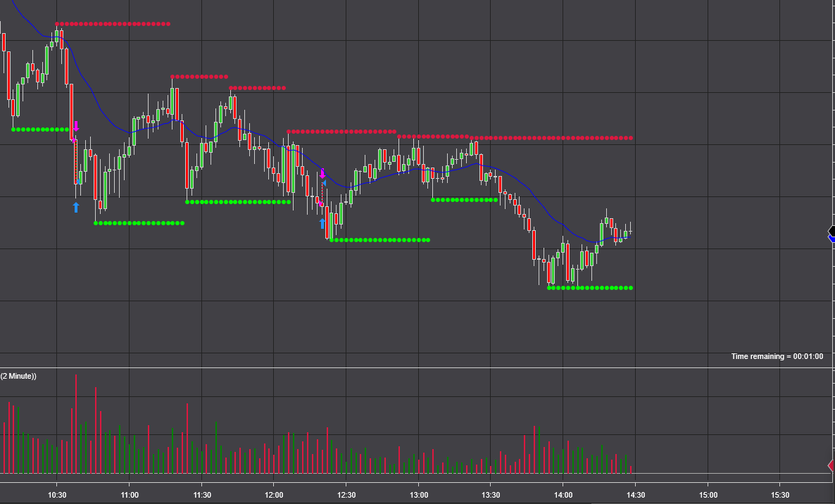
Task: Click the leftmost blue up arrow marker
Action: pos(76,207)
